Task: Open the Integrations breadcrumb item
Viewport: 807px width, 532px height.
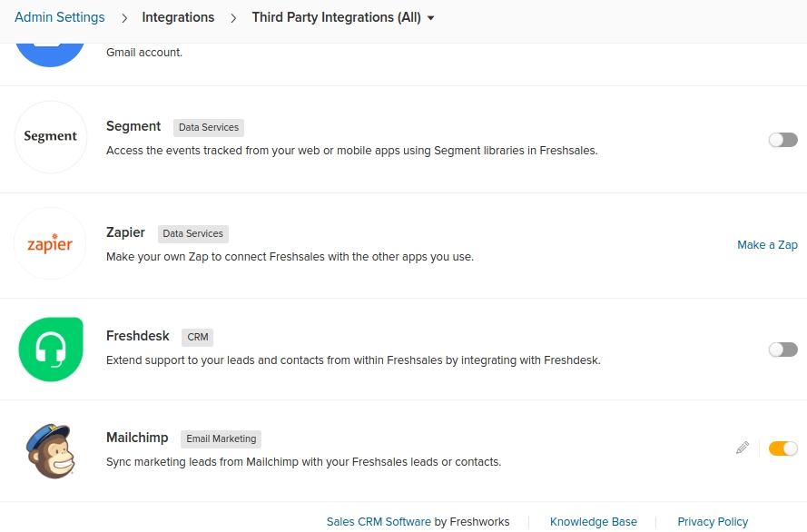Action: click(x=178, y=17)
